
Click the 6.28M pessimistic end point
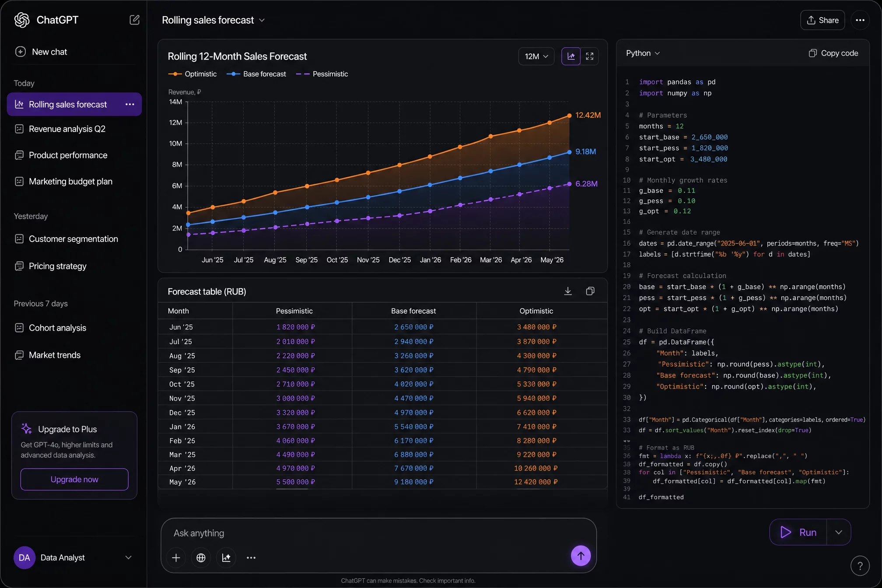(569, 184)
